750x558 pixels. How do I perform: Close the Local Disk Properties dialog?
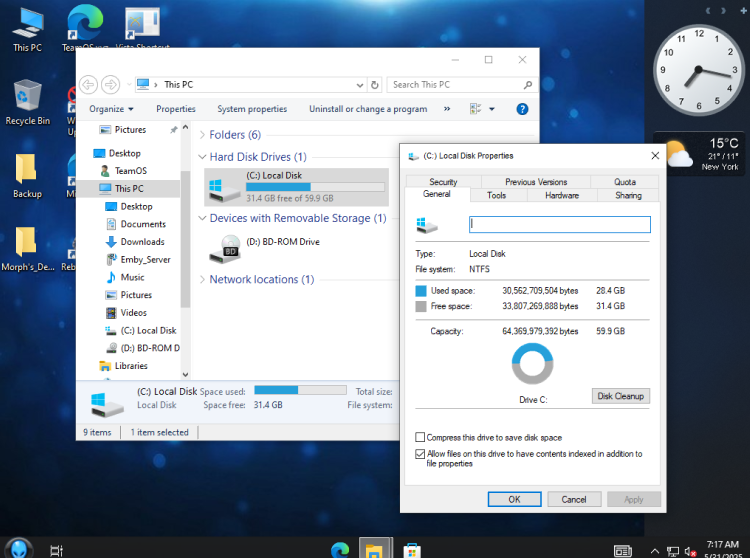(x=655, y=156)
